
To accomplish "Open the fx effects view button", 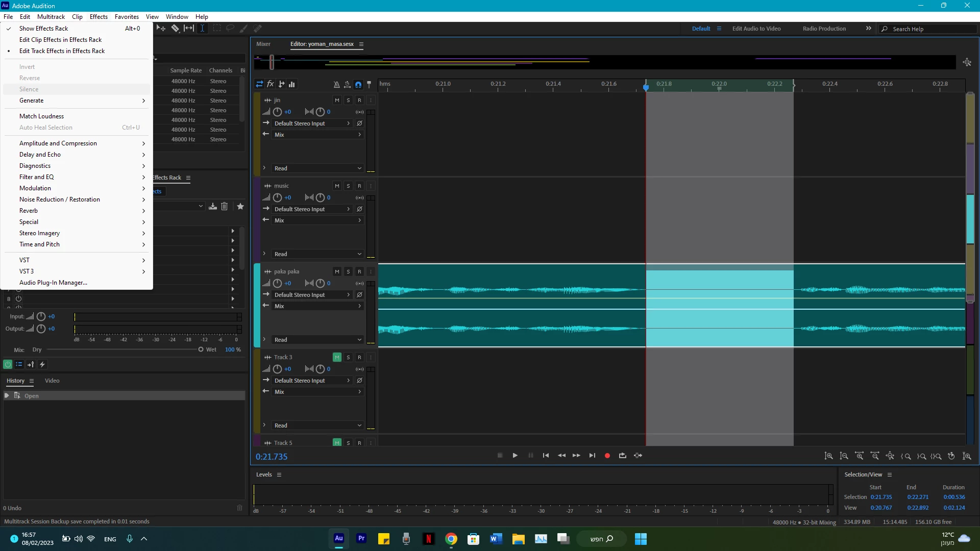I will pos(271,84).
